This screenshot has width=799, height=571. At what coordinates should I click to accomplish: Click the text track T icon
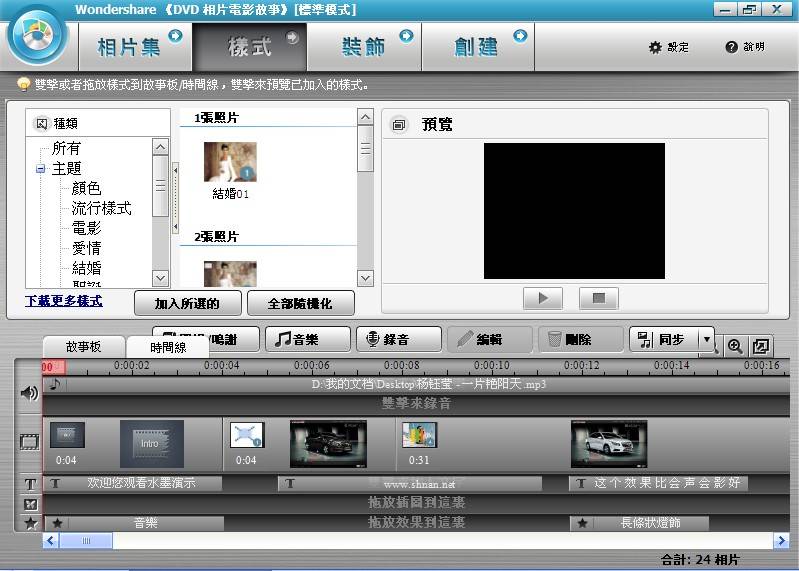30,484
